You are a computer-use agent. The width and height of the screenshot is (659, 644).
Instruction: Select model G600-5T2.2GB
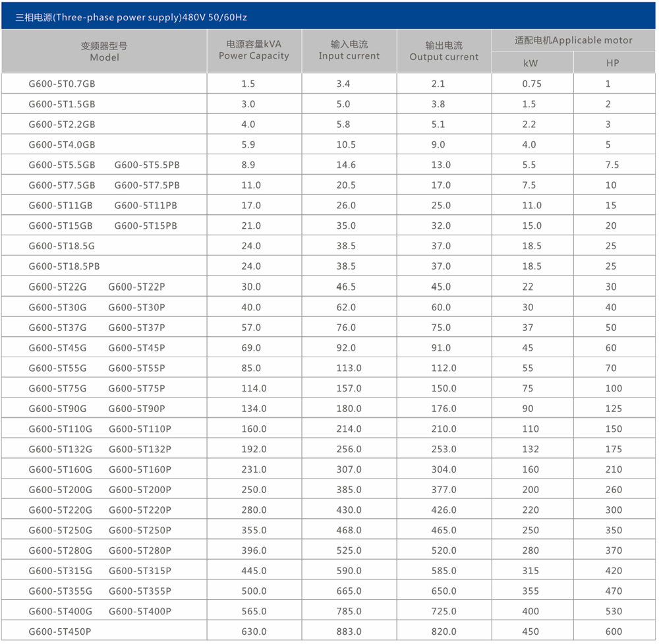[62, 125]
